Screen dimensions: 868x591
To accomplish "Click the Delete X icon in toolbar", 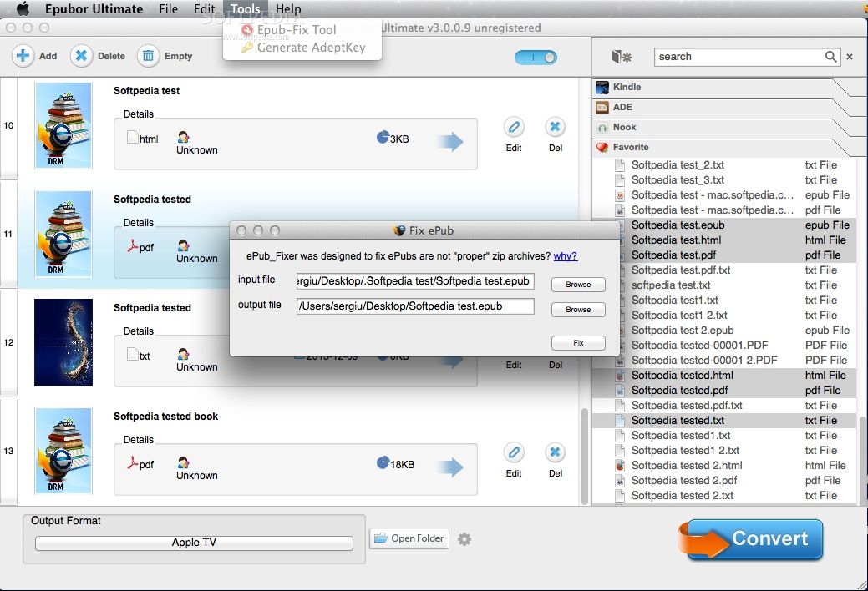I will pyautogui.click(x=81, y=56).
